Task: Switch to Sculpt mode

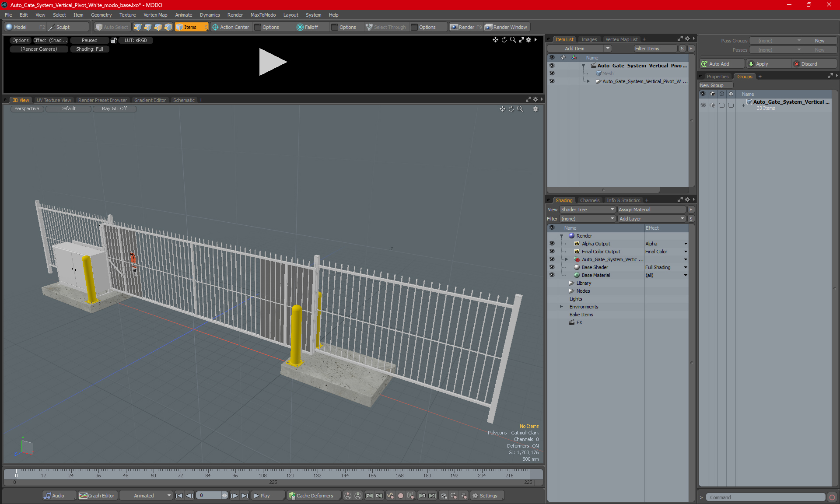Action: tap(68, 27)
